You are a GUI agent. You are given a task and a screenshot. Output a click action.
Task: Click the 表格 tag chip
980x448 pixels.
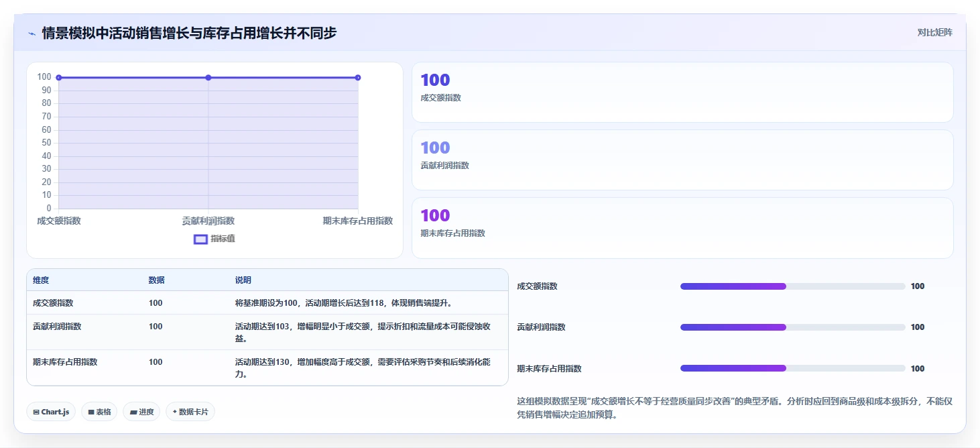coord(99,412)
